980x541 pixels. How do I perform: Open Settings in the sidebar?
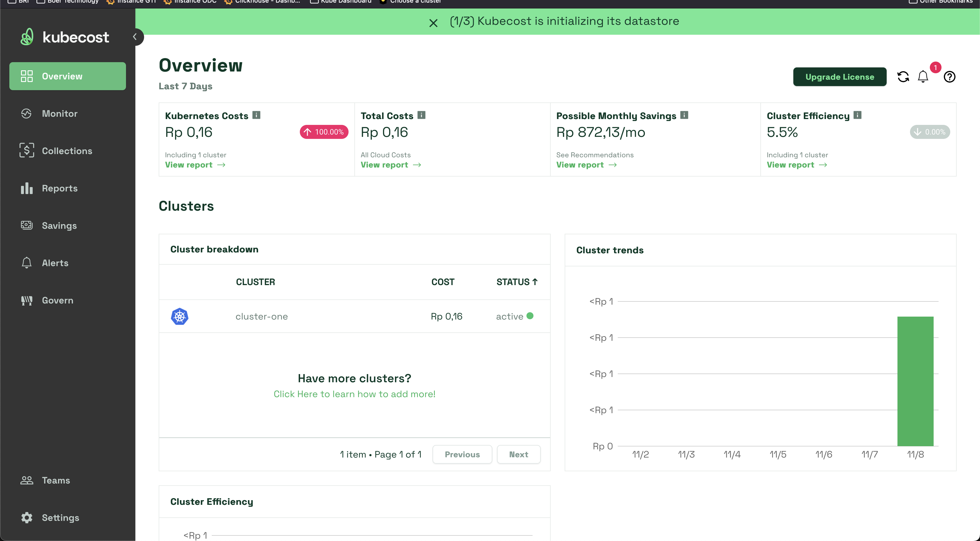pyautogui.click(x=60, y=517)
